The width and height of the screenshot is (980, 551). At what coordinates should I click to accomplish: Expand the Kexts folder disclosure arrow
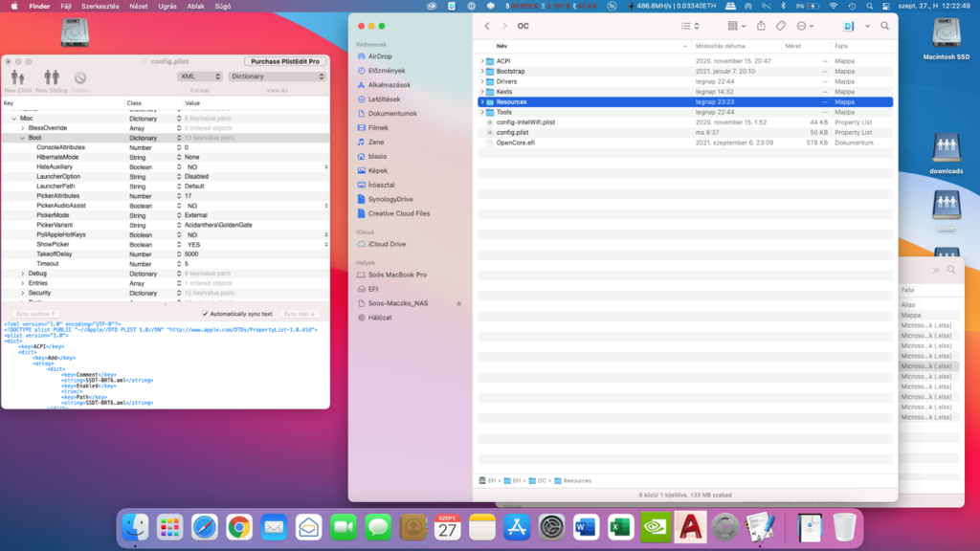pyautogui.click(x=482, y=92)
